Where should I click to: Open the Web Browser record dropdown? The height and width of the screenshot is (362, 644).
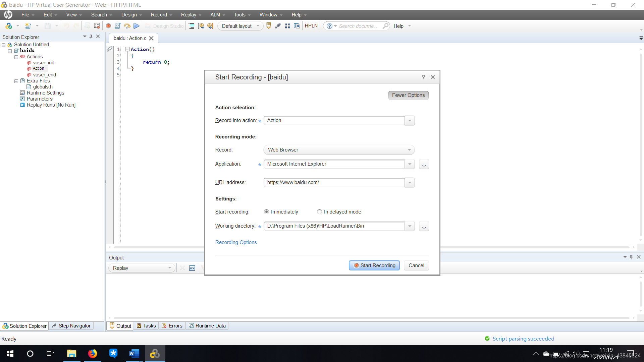[409, 150]
